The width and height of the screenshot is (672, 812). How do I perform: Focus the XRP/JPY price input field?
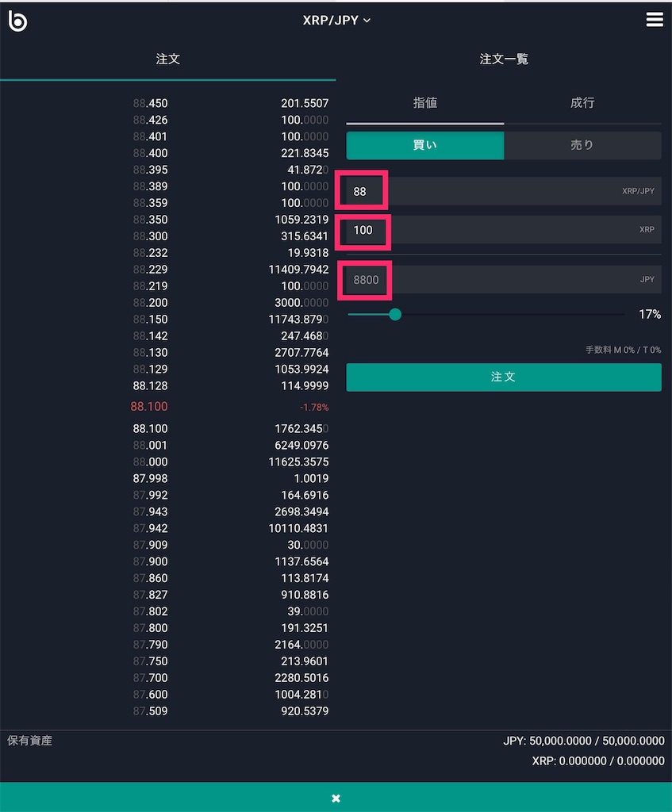click(x=504, y=191)
